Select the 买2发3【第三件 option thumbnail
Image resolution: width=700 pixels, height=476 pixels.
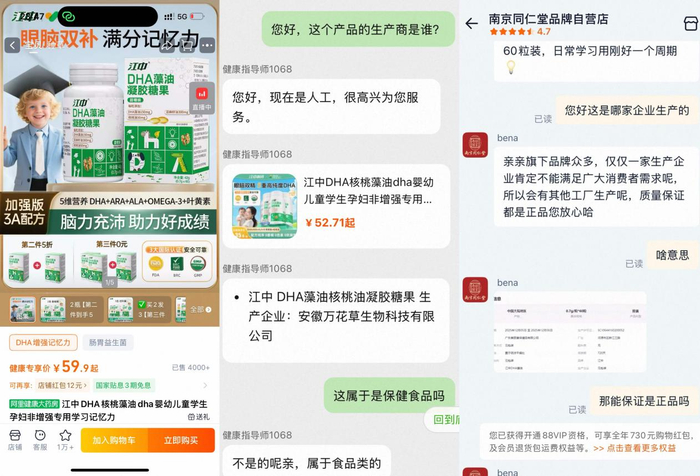point(139,309)
